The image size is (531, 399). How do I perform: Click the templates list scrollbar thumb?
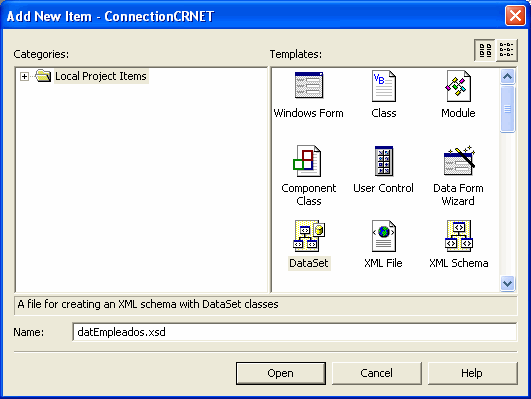(507, 109)
